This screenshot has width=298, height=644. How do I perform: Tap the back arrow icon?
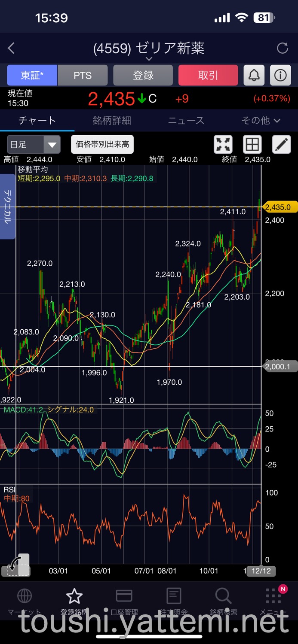pyautogui.click(x=12, y=49)
